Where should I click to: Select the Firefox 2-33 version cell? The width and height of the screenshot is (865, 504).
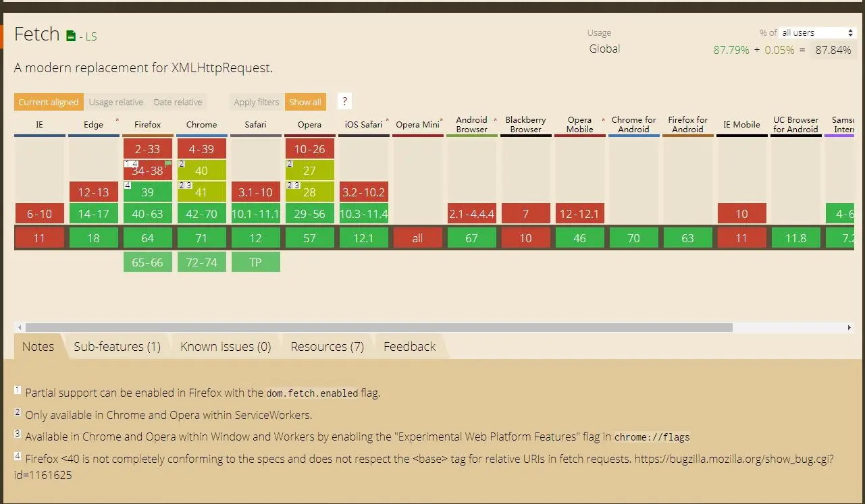coord(147,149)
